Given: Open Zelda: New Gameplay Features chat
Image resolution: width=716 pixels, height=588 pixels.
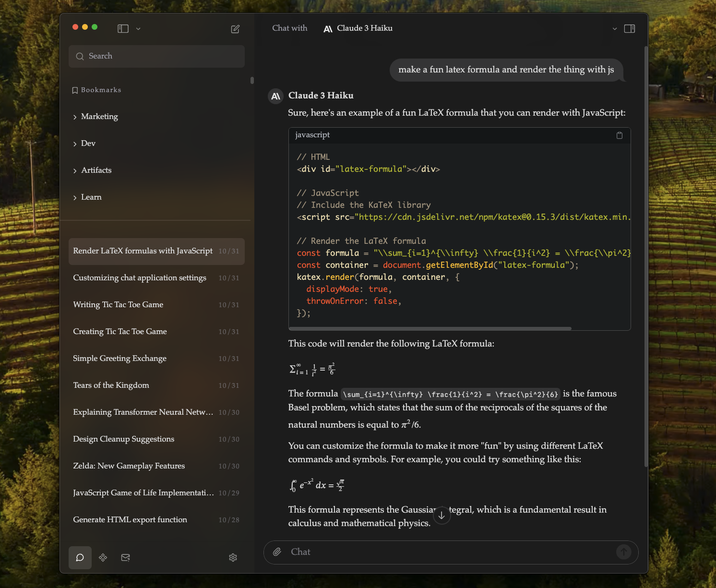Looking at the screenshot, I should (156, 466).
